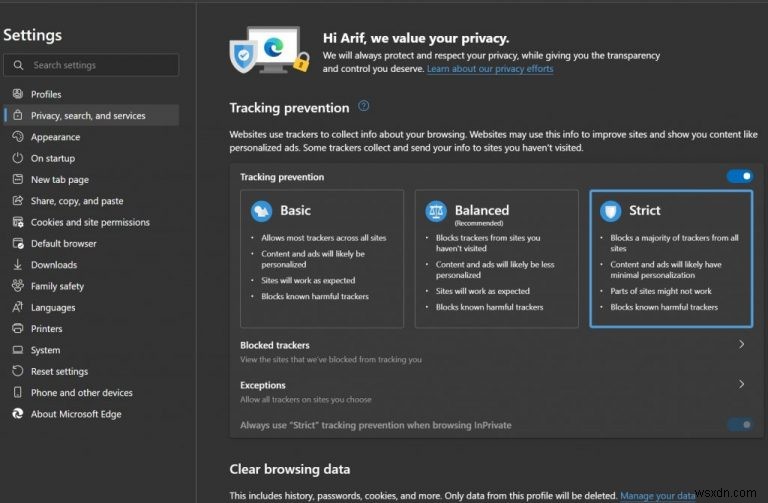This screenshot has height=503, width=768.
Task: Click 'Parts of sites might not work' text
Action: 661,291
